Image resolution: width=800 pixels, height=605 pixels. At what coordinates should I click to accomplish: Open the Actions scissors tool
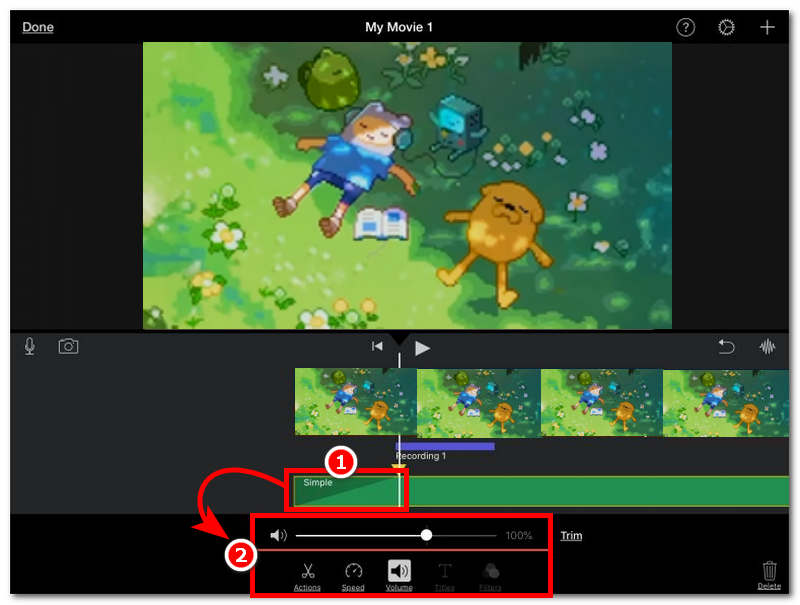[x=307, y=576]
